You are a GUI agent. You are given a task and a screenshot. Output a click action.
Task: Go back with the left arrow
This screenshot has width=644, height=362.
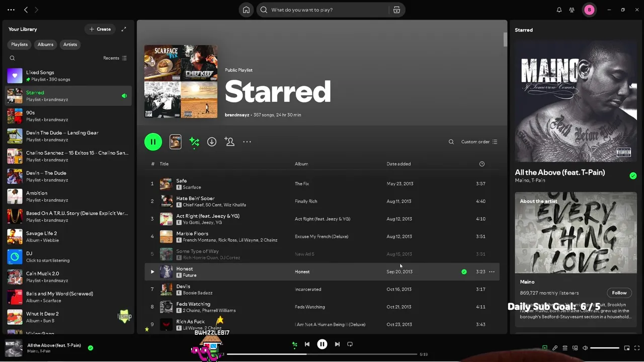(x=26, y=10)
